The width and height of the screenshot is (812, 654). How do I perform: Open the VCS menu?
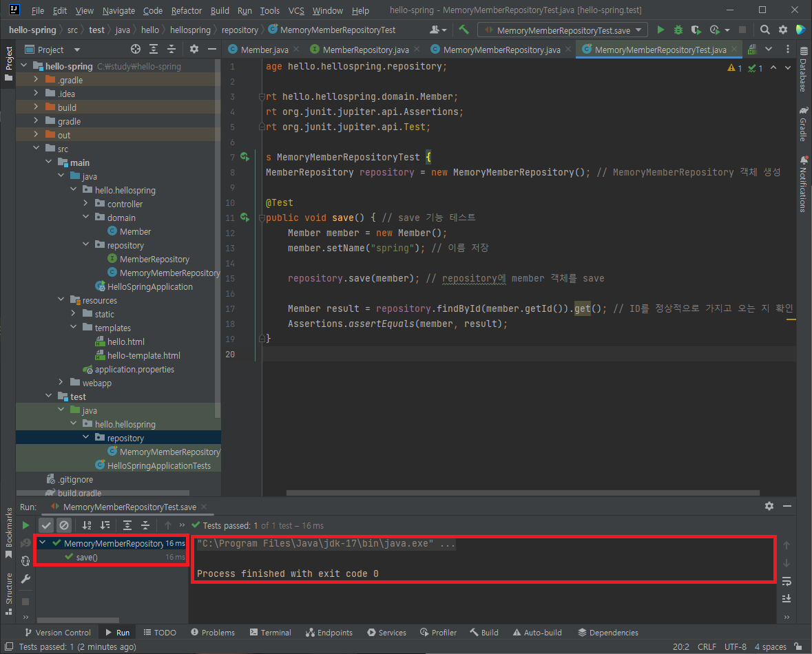pyautogui.click(x=296, y=10)
